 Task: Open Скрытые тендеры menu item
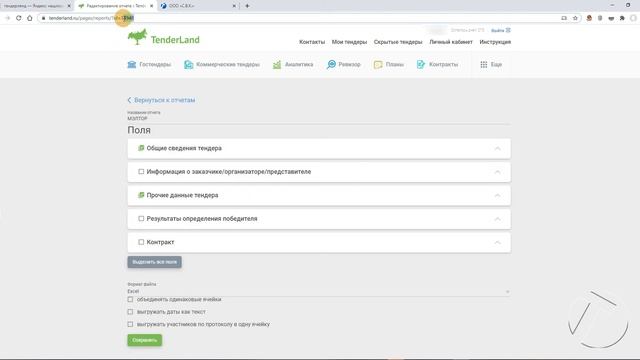[x=398, y=42]
